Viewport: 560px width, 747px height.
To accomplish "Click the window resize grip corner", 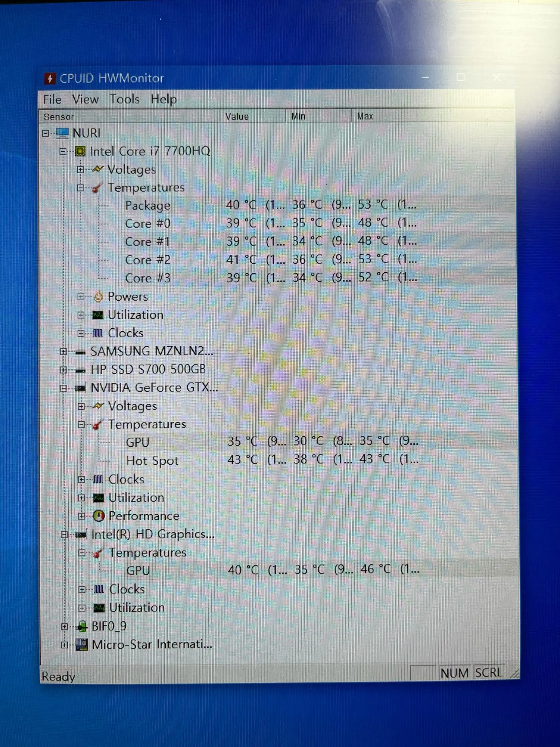I will pyautogui.click(x=514, y=673).
